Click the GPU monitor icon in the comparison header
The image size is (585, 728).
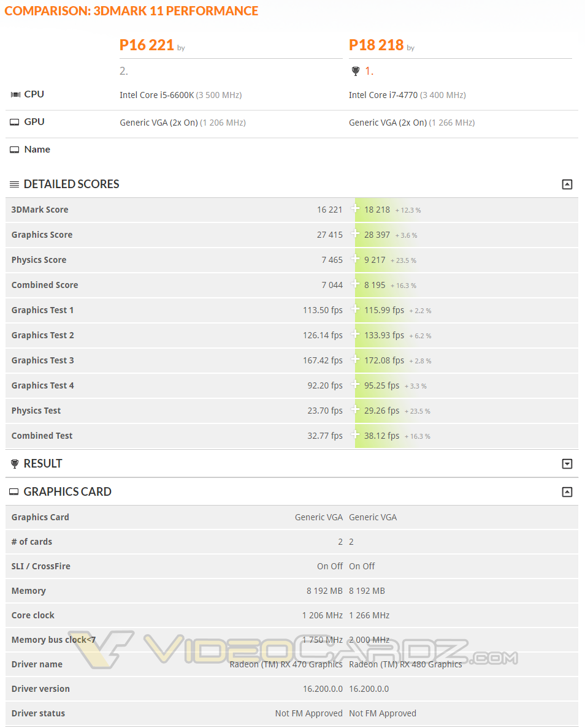pos(15,122)
